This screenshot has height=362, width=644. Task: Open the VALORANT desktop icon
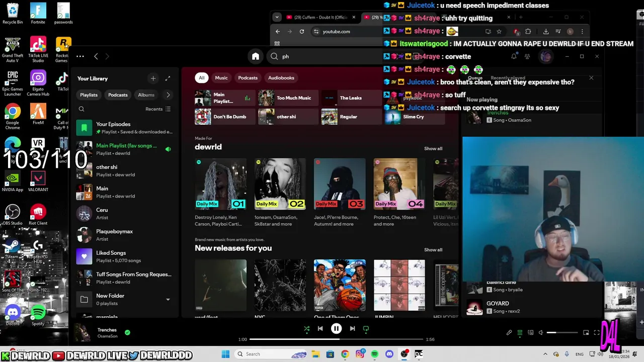[38, 182]
